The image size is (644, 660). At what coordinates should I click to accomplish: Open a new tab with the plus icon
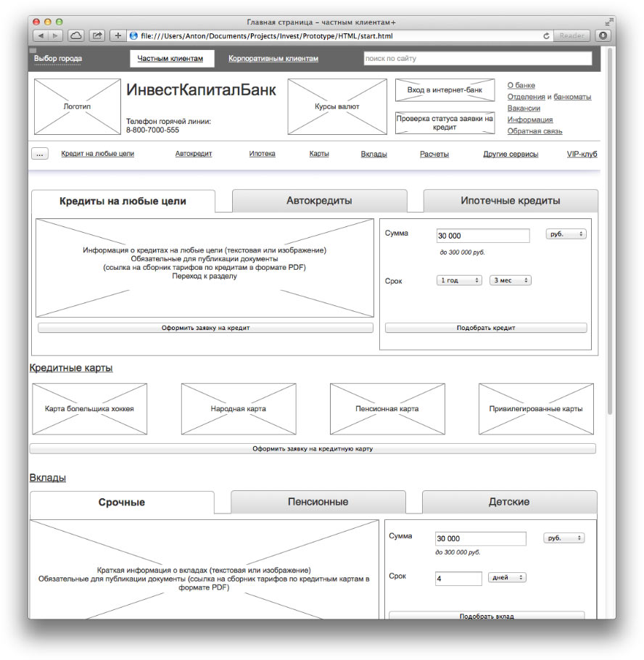point(118,35)
